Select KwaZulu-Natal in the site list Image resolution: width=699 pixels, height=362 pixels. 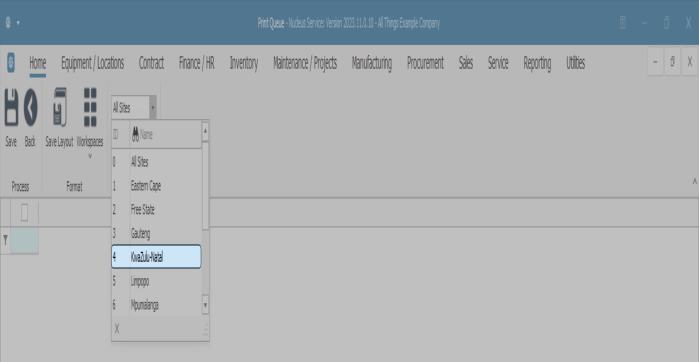(x=156, y=257)
